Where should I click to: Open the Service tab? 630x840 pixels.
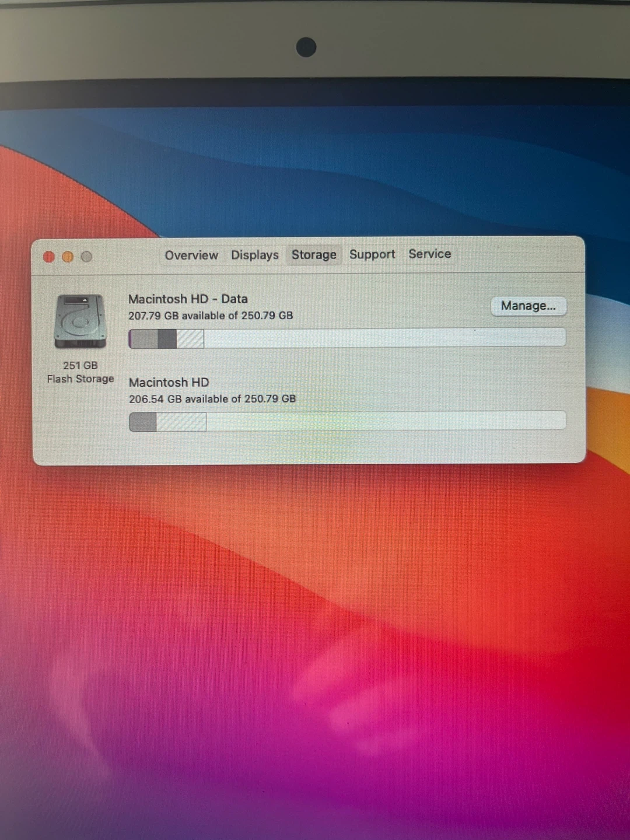pos(429,254)
